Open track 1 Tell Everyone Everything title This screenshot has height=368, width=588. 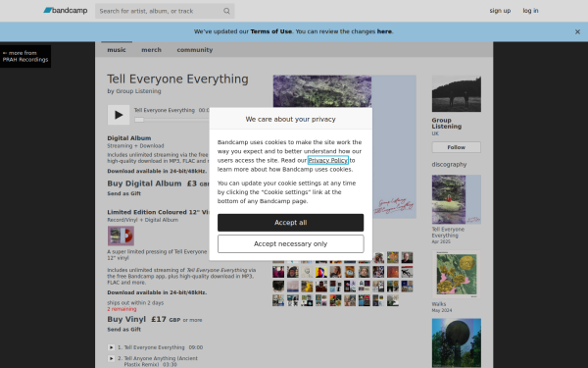[154, 347]
